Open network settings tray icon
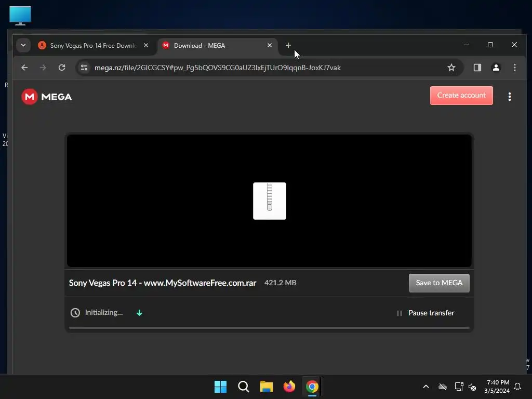 click(459, 387)
